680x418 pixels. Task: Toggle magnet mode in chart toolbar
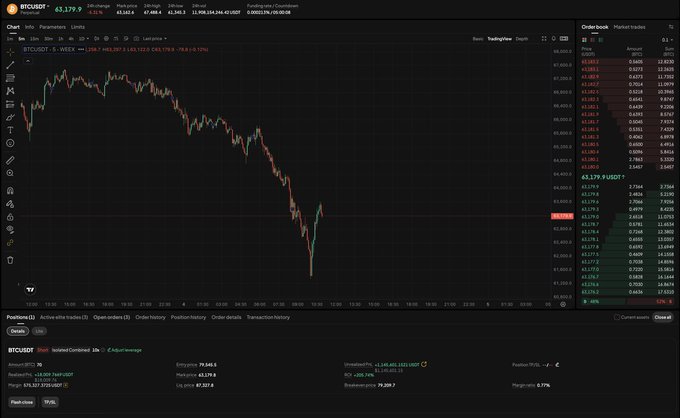tap(10, 190)
